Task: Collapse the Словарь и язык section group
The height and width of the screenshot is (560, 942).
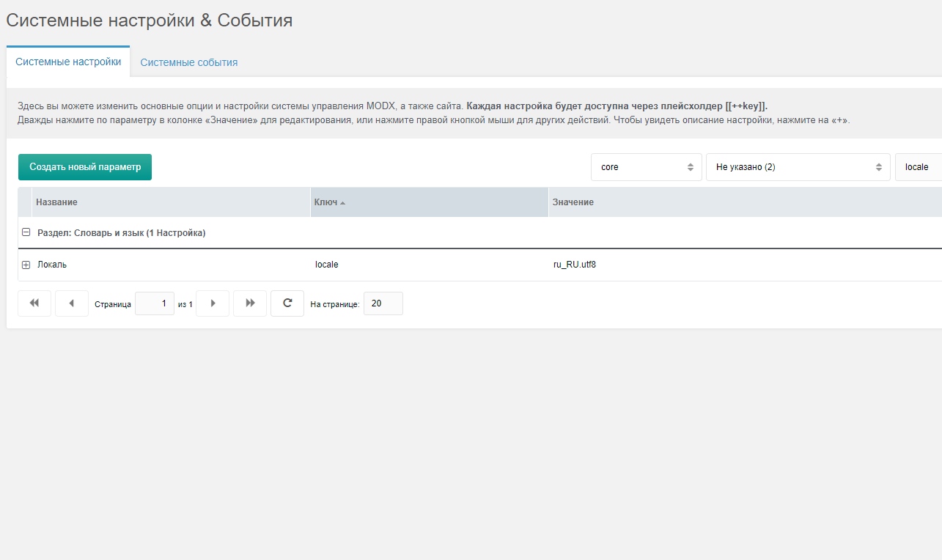Action: click(x=26, y=233)
